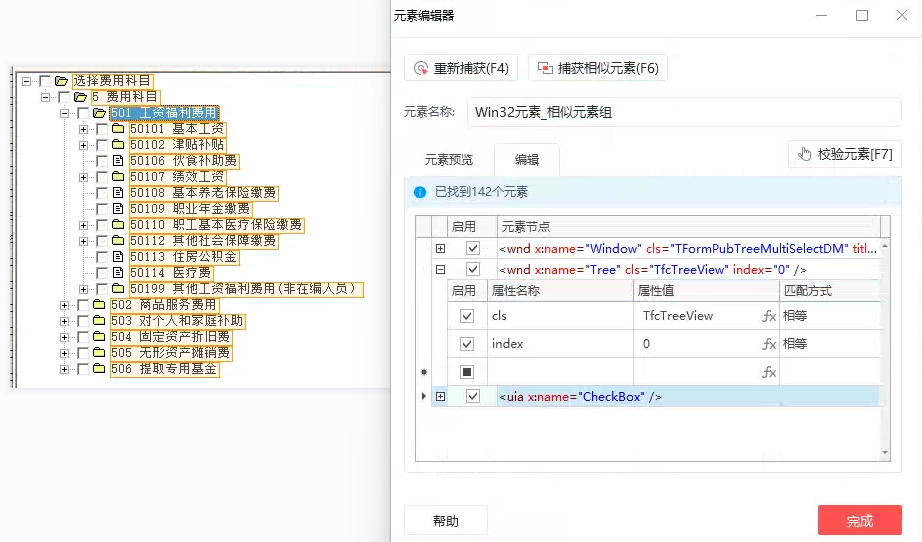Toggle the checkbox in the empty attribute row
The height and width of the screenshot is (542, 922).
(x=467, y=372)
